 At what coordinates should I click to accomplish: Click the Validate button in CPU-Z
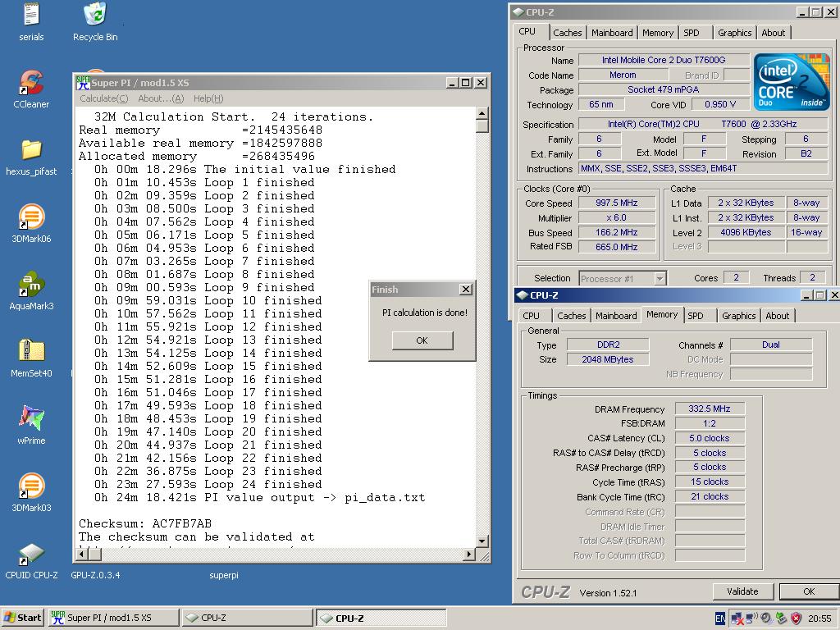click(742, 591)
